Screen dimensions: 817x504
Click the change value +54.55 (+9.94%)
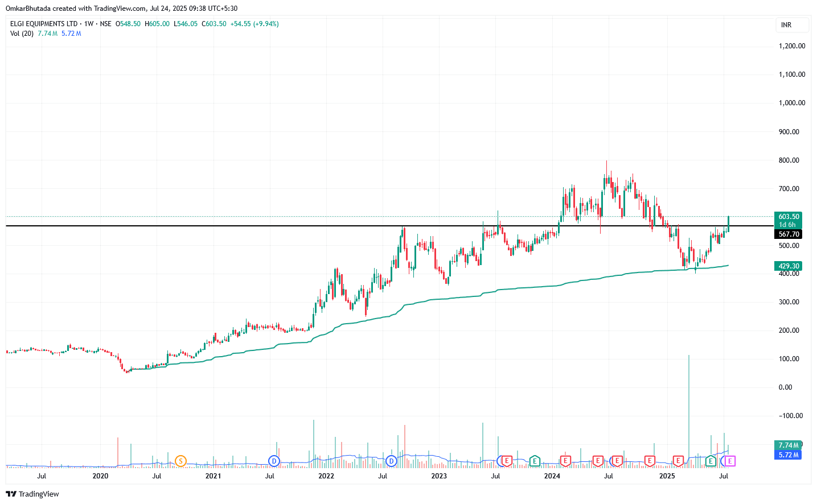[254, 24]
